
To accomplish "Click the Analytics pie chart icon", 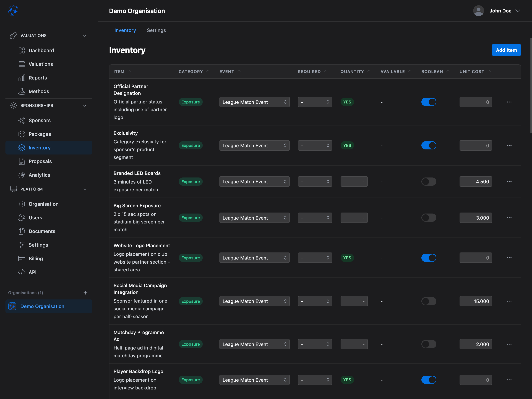I will click(22, 175).
